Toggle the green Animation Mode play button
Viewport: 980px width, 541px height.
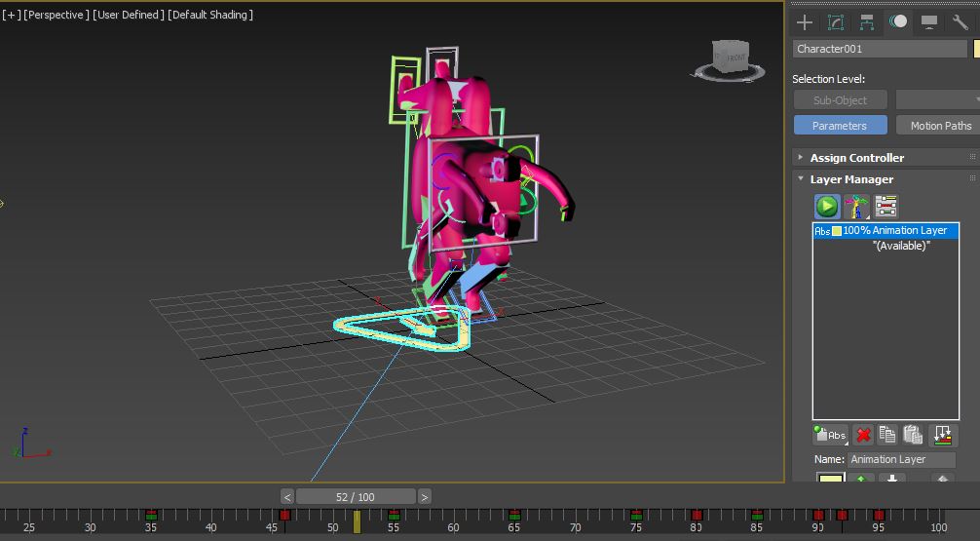click(x=827, y=206)
